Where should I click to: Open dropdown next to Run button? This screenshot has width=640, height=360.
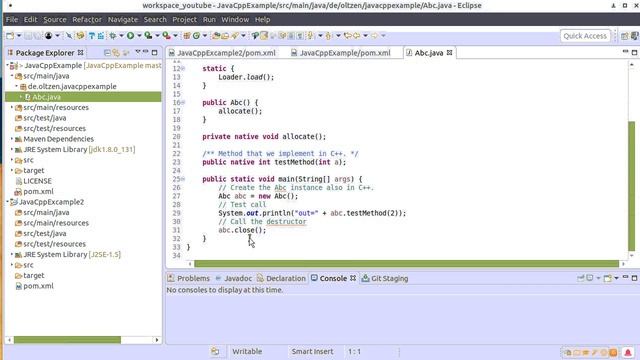click(x=139, y=36)
